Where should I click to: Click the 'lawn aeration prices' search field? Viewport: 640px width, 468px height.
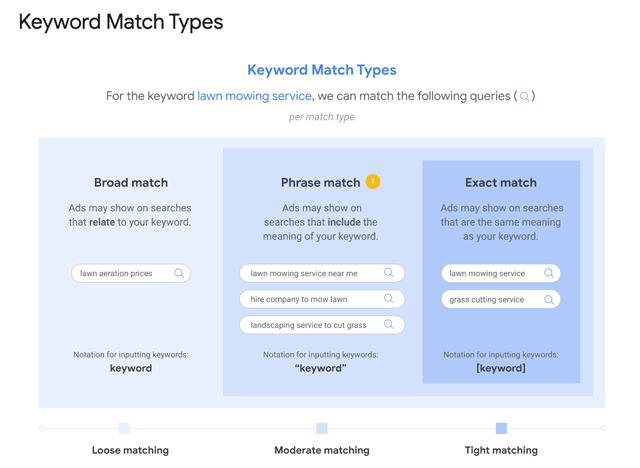131,273
